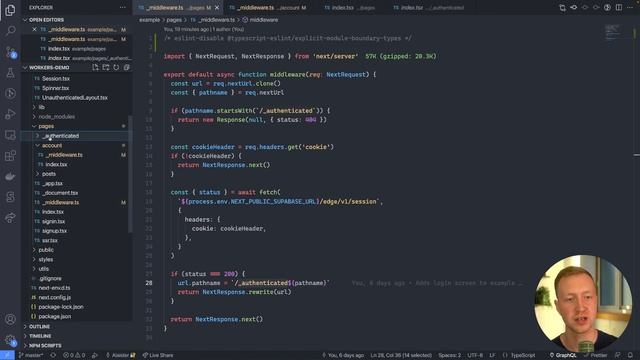Click GraphQL status bar item
The width and height of the screenshot is (640, 360).
563,355
